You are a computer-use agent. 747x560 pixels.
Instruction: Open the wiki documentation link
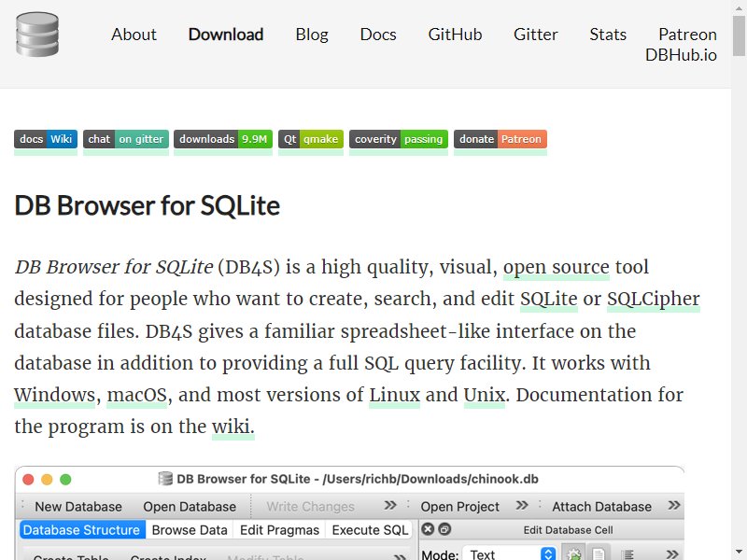coord(233,427)
